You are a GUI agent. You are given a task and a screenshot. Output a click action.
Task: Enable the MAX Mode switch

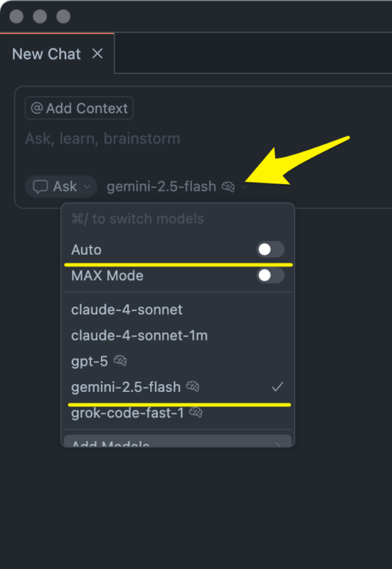tap(270, 275)
